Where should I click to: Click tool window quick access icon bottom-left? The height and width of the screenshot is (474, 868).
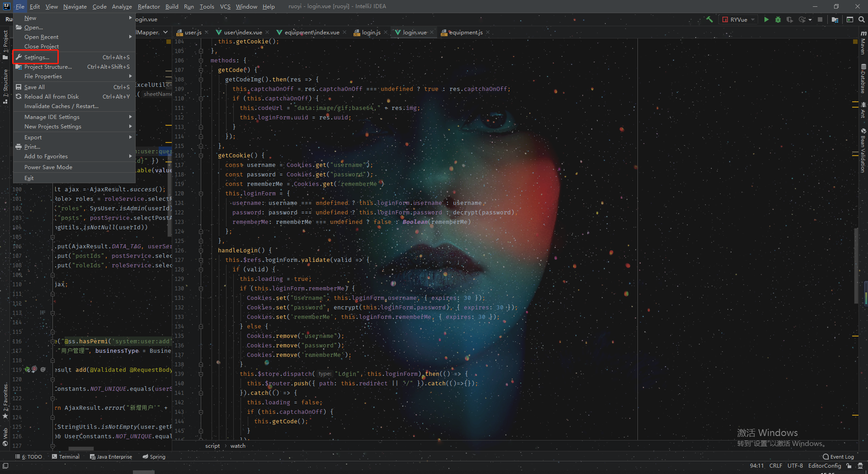(x=5, y=466)
